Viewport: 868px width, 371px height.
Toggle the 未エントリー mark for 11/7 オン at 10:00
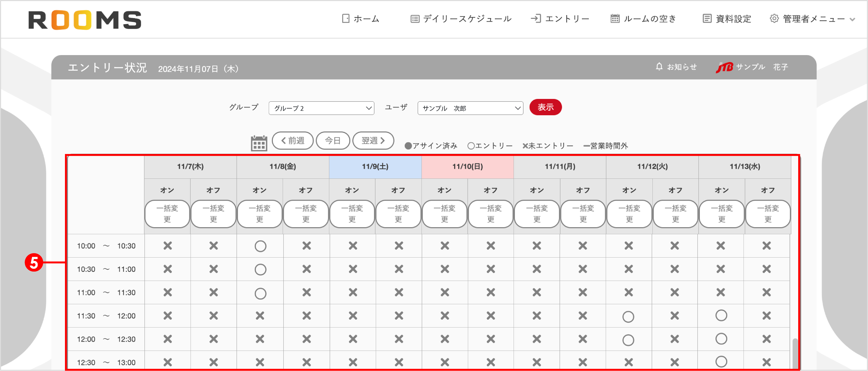tap(167, 246)
